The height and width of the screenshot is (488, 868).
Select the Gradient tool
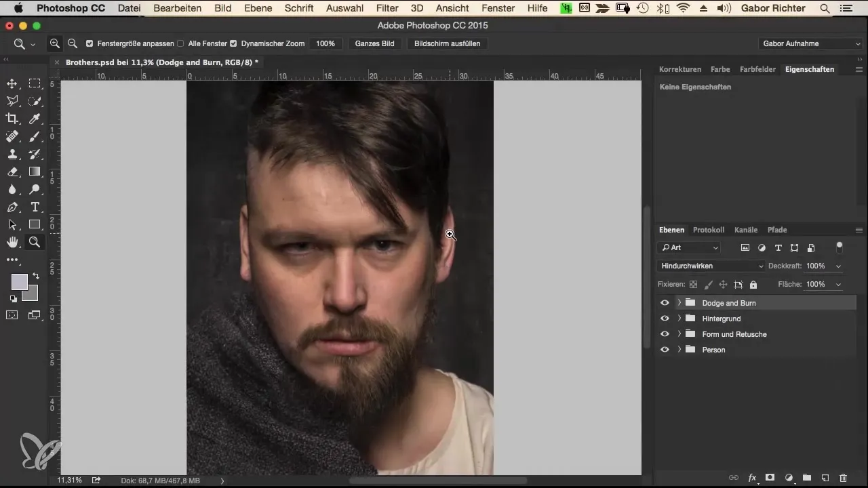pos(35,171)
